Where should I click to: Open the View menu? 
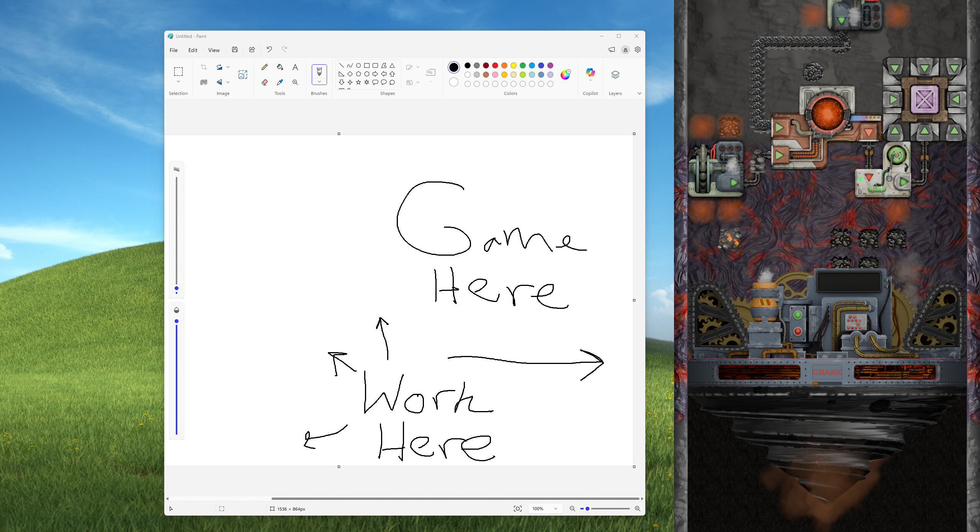[x=214, y=50]
